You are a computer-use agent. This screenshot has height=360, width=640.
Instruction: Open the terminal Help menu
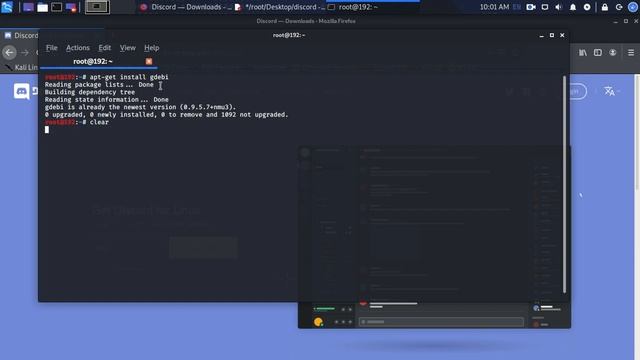151,48
